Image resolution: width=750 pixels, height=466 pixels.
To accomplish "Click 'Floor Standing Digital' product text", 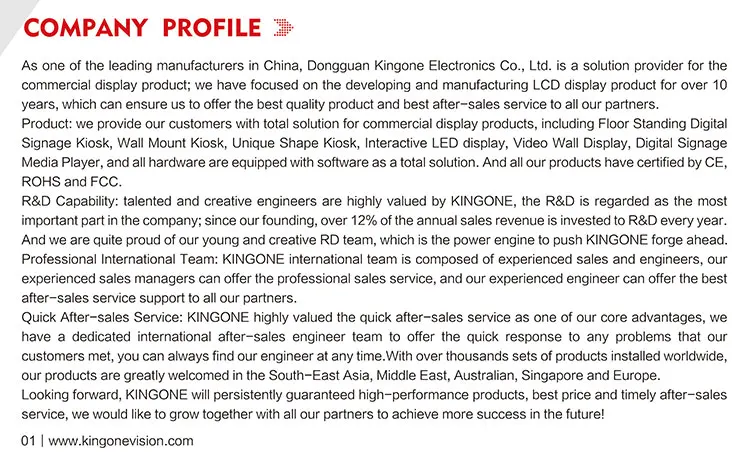I will [662, 124].
